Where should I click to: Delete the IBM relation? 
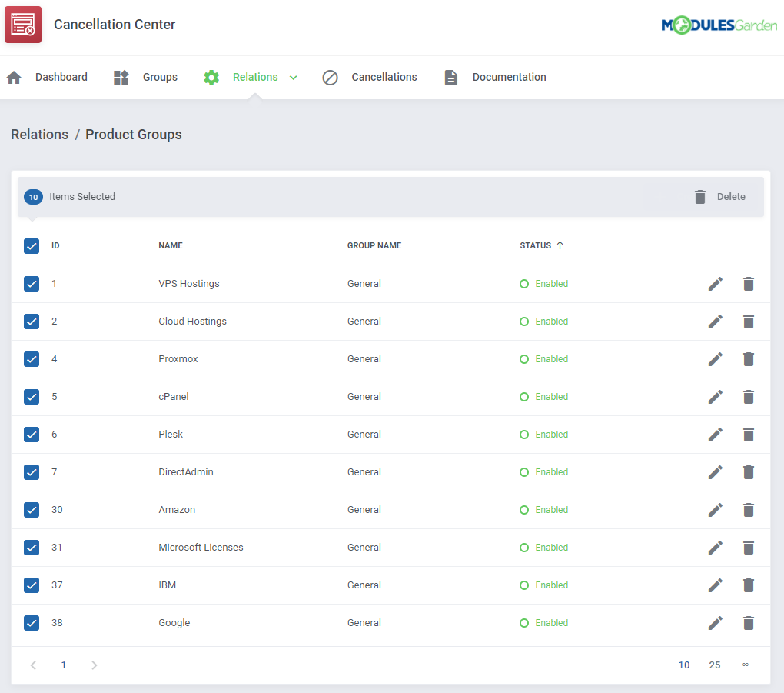pyautogui.click(x=749, y=585)
